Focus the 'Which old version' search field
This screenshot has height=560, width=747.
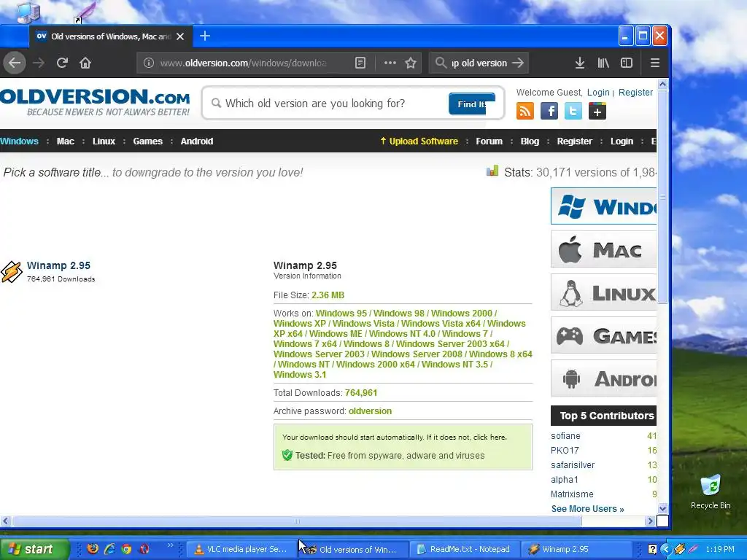[329, 104]
